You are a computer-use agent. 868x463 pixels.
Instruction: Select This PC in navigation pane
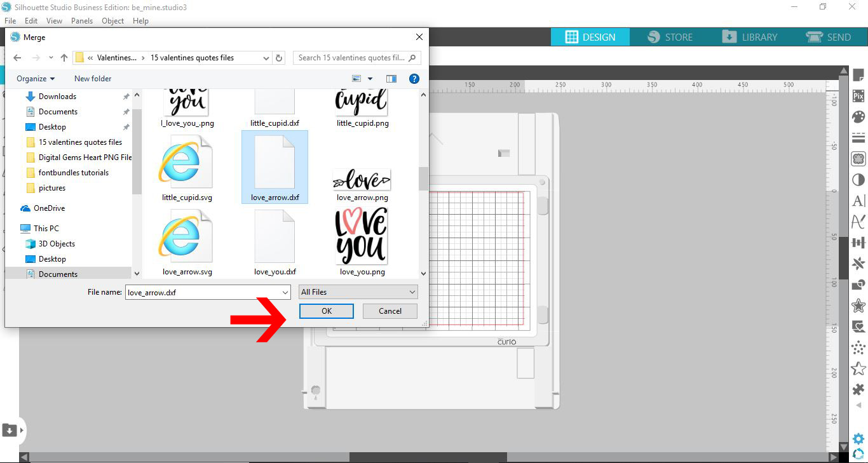[x=46, y=229]
